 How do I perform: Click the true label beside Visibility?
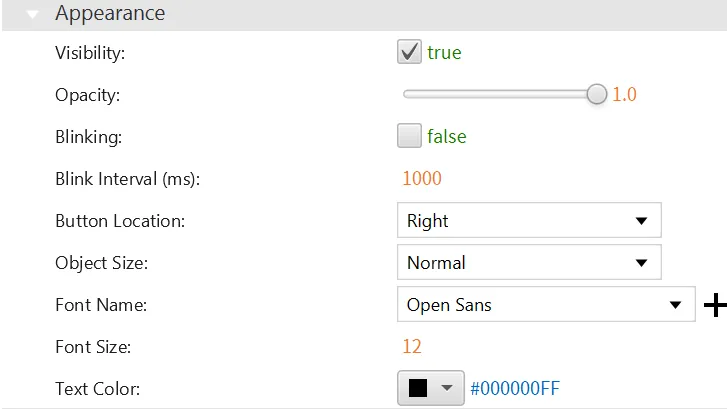444,53
